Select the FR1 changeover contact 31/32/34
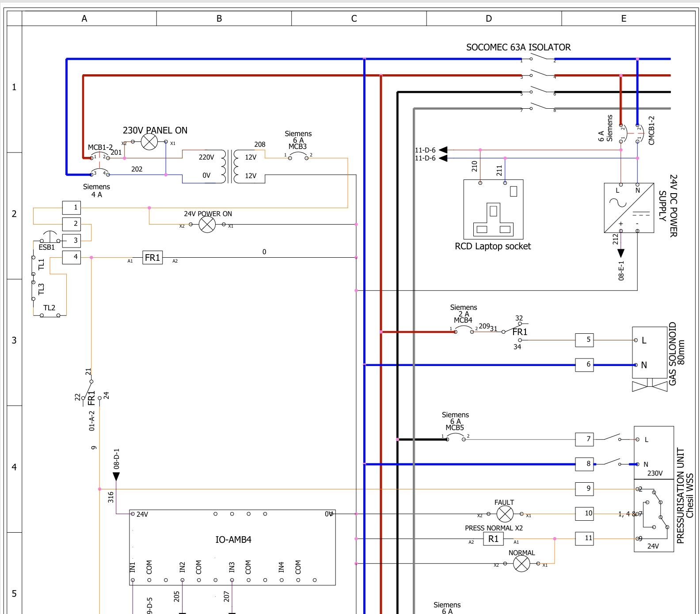 (515, 332)
